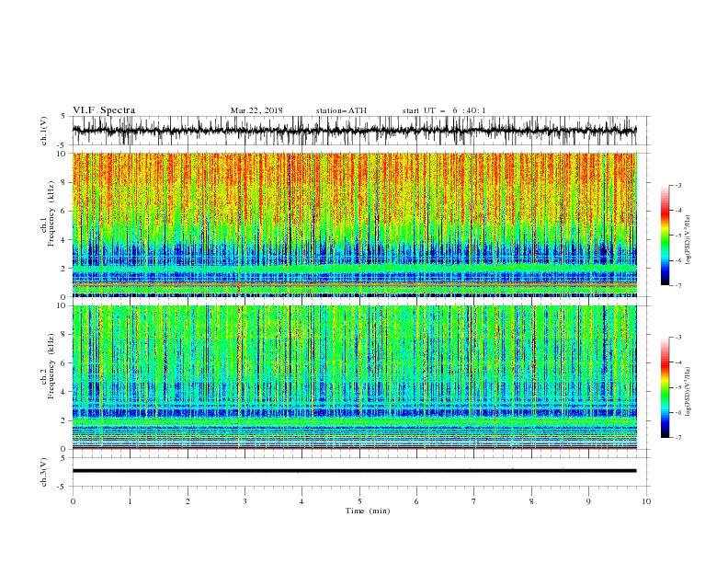Select the ch.1 colorbar log(PSD)(V²/Hz) label

(688, 240)
